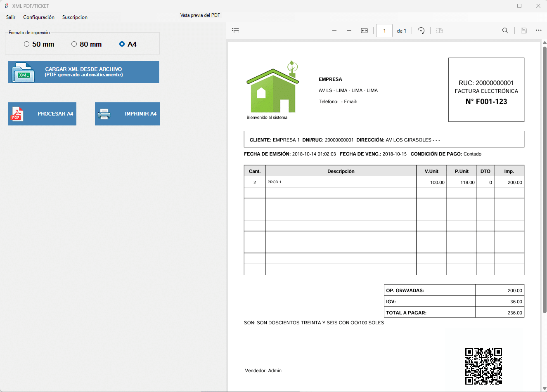Open the PDF search magnifier
Image resolution: width=547 pixels, height=392 pixels.
pos(505,31)
